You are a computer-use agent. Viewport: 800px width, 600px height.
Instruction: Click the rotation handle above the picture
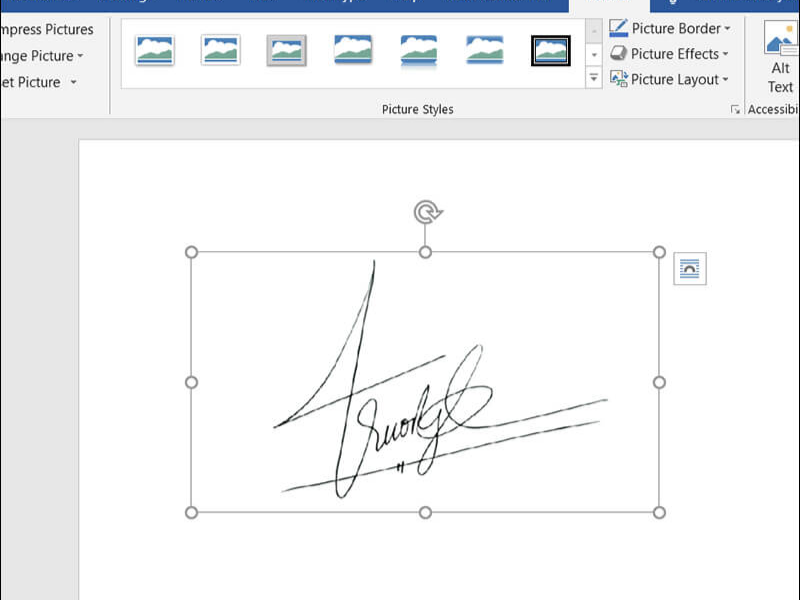coord(427,212)
